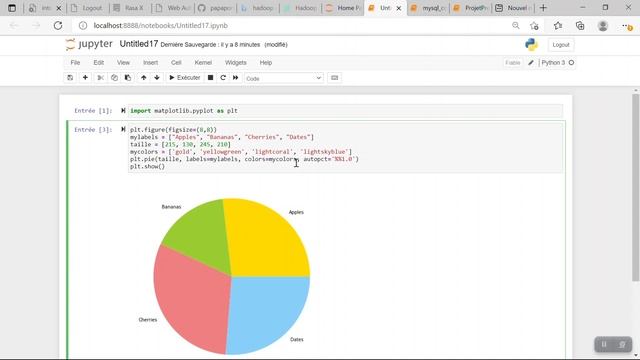Open the Cell menu
This screenshot has width=640, height=360.
tap(176, 62)
